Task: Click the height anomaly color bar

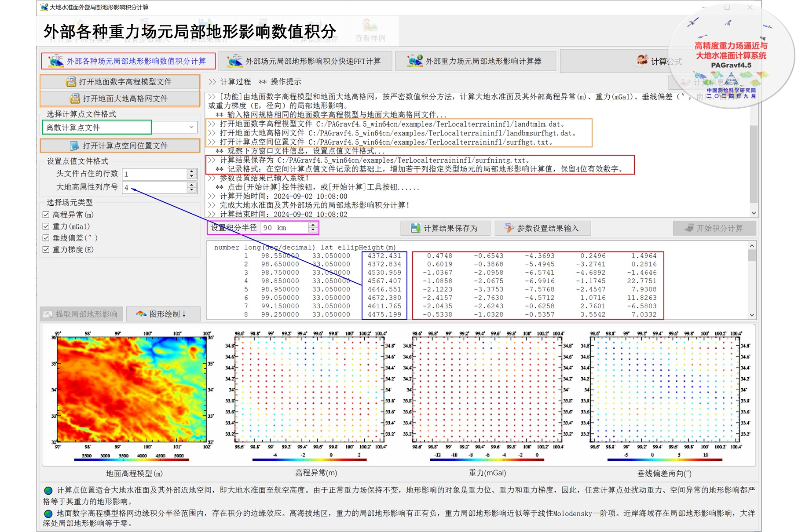Action: (x=310, y=460)
